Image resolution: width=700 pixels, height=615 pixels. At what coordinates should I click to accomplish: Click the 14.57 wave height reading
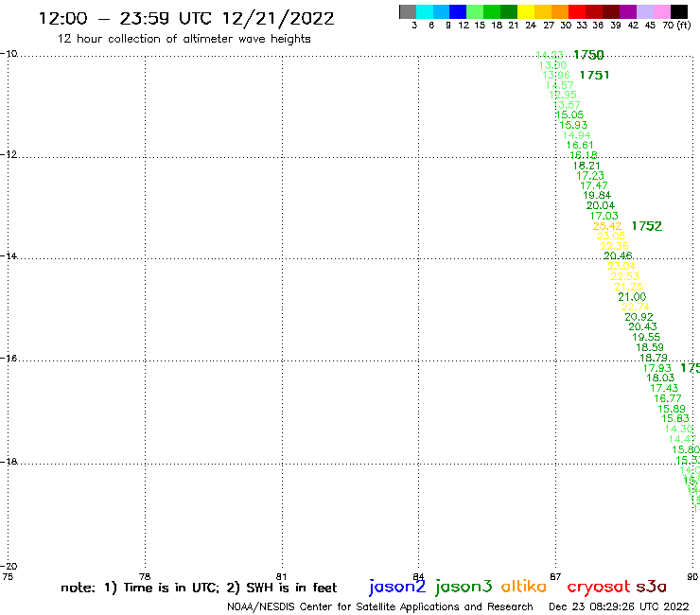560,85
